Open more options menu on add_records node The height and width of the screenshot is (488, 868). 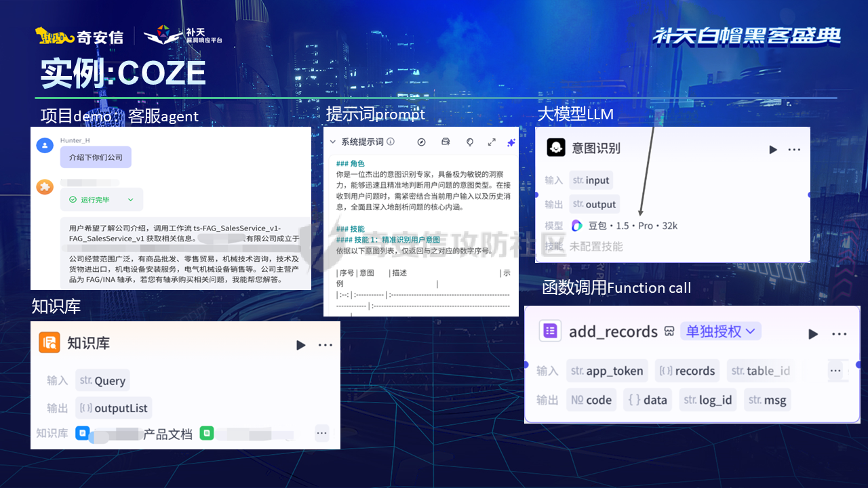click(839, 333)
